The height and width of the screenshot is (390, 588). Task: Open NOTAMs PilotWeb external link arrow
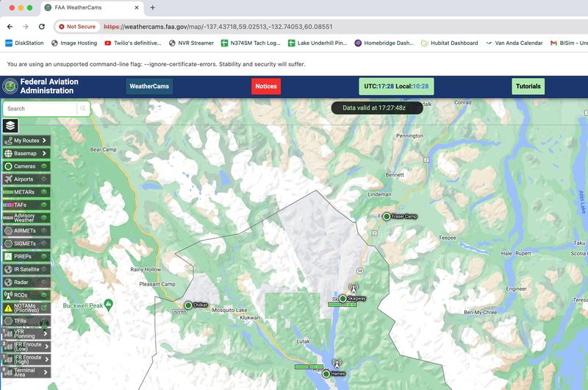click(x=44, y=308)
